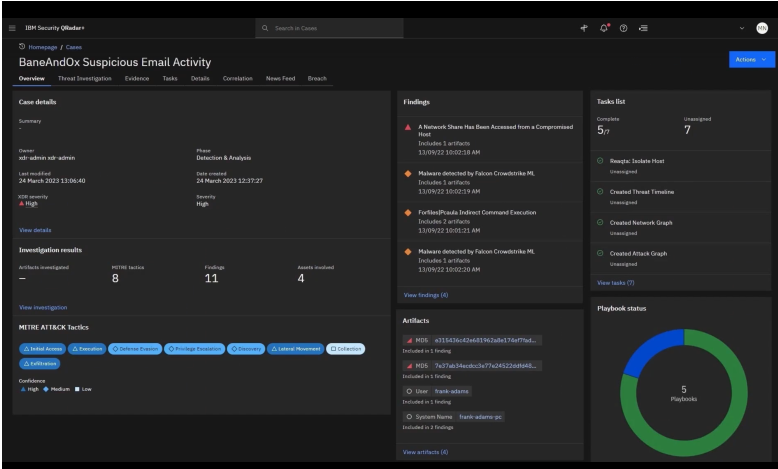
Task: Click the Medium confidence legend diamond
Action: click(46, 389)
